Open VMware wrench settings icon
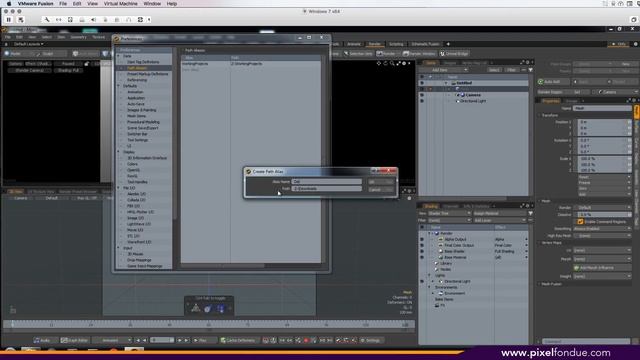Image resolution: width=640 pixels, height=360 pixels. (x=47, y=20)
